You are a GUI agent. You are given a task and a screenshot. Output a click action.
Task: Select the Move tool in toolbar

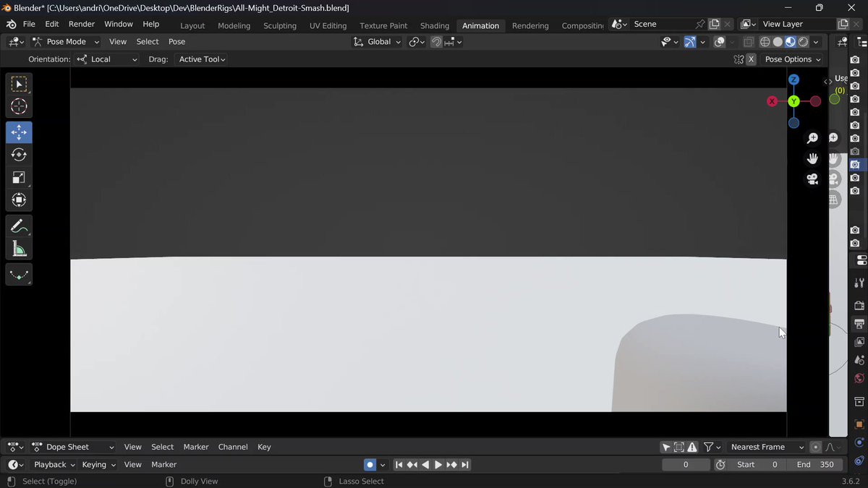[19, 132]
